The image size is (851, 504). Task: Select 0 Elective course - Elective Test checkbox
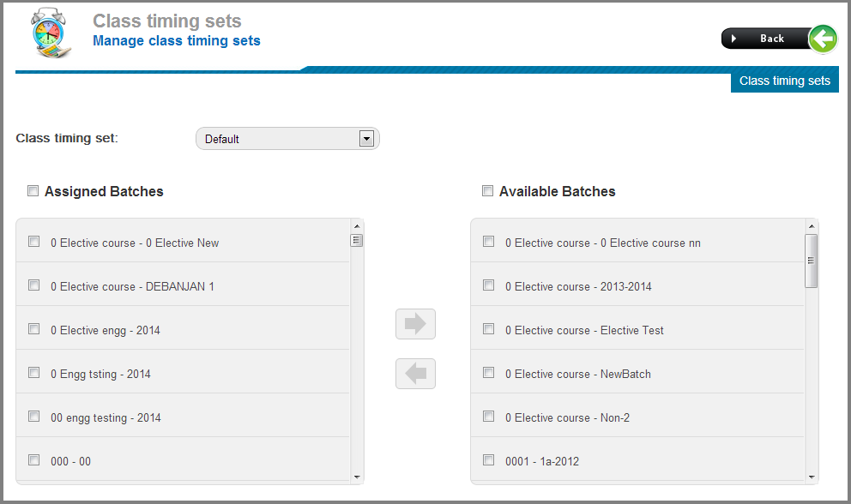pos(489,329)
